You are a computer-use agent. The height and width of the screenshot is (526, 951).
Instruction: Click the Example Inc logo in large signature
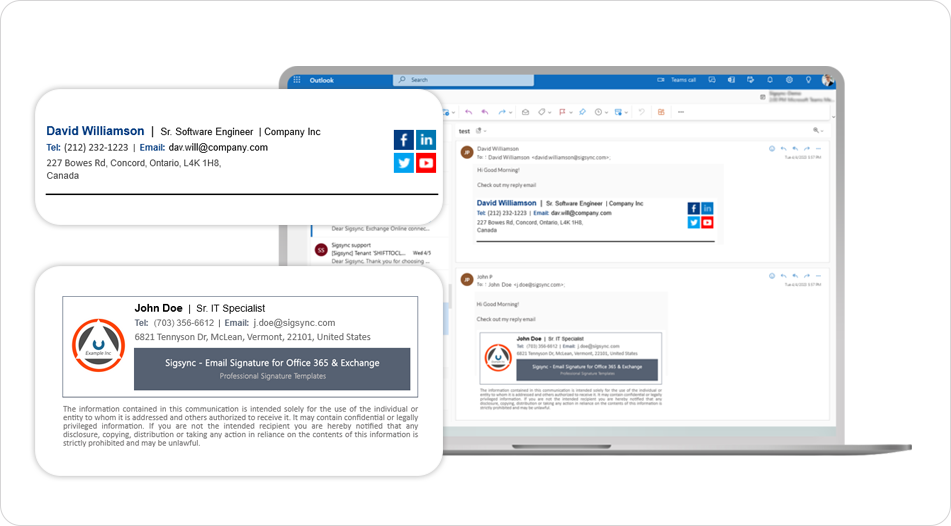pyautogui.click(x=98, y=345)
